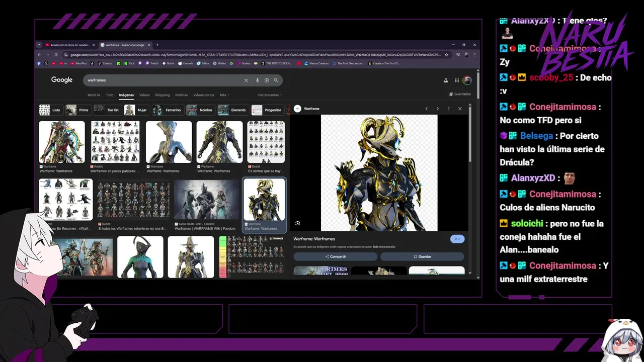Bookmark this page with the star
This screenshot has width=644, height=362.
point(446,55)
